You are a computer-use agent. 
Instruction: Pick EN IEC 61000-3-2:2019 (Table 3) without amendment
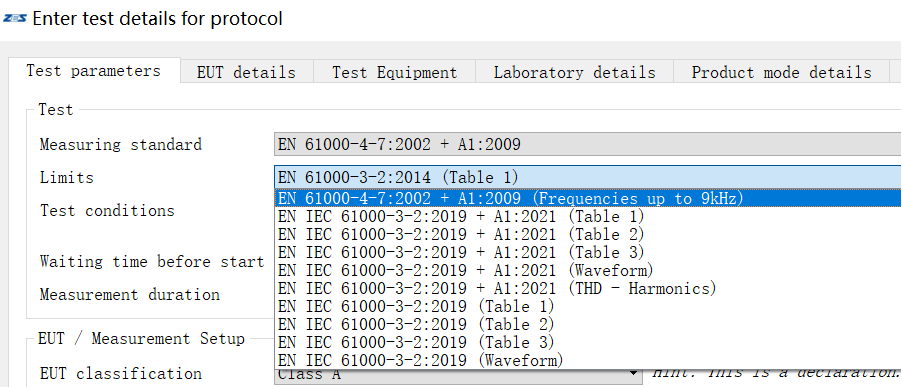pos(588,342)
